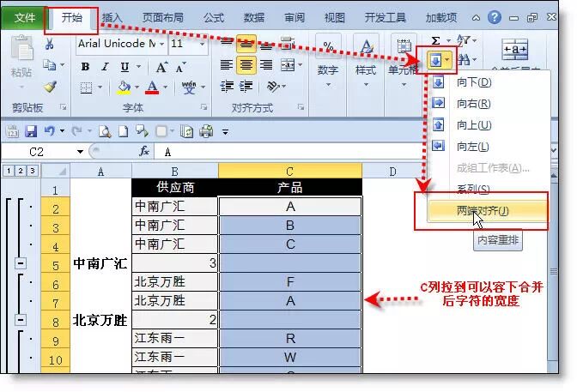Click the formula bar input showing A
The image size is (577, 392).
291,152
